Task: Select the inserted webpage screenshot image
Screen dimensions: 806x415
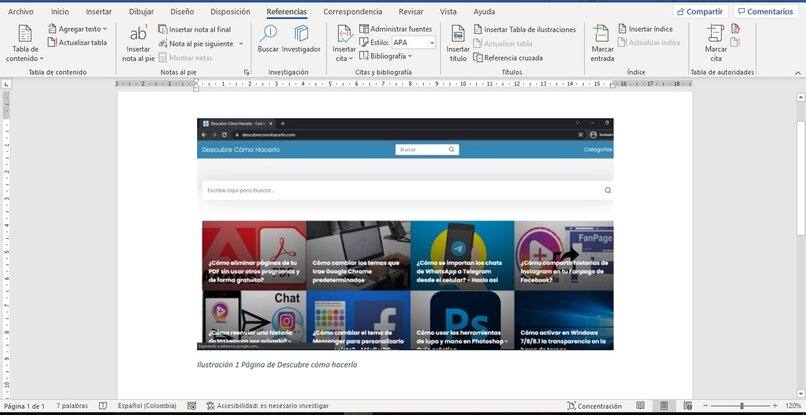Action: pos(405,234)
